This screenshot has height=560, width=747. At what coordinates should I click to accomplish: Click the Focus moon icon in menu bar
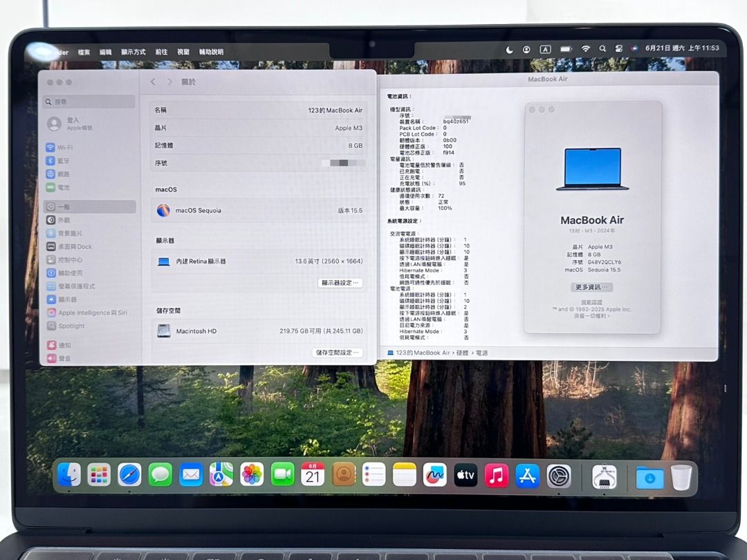(509, 50)
